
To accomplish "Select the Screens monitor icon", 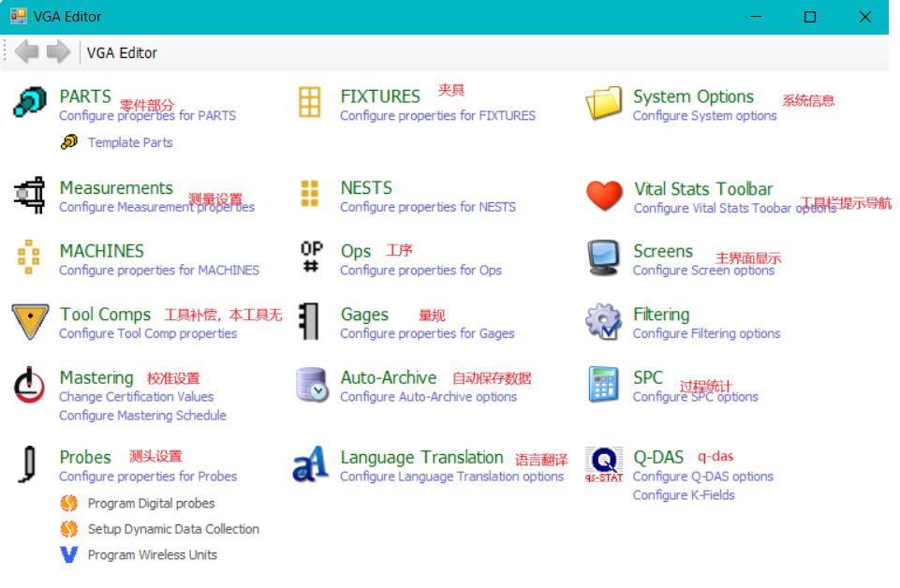I will click(604, 257).
